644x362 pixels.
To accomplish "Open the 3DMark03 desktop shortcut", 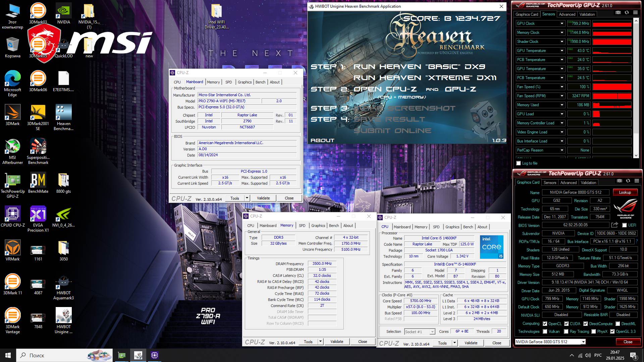I will pos(38,14).
